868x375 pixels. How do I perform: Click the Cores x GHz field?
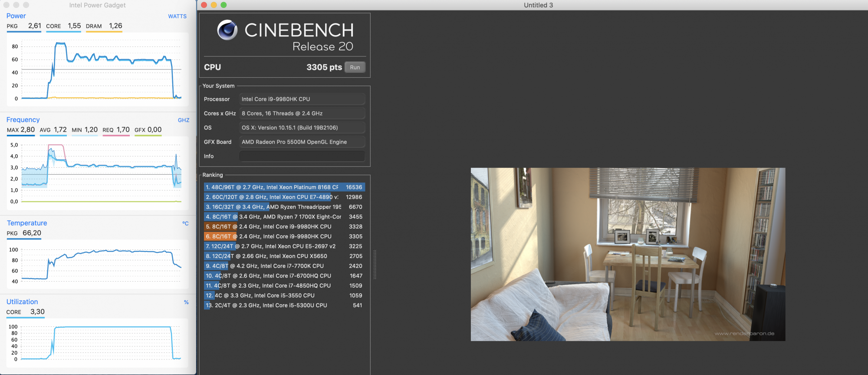tap(302, 113)
